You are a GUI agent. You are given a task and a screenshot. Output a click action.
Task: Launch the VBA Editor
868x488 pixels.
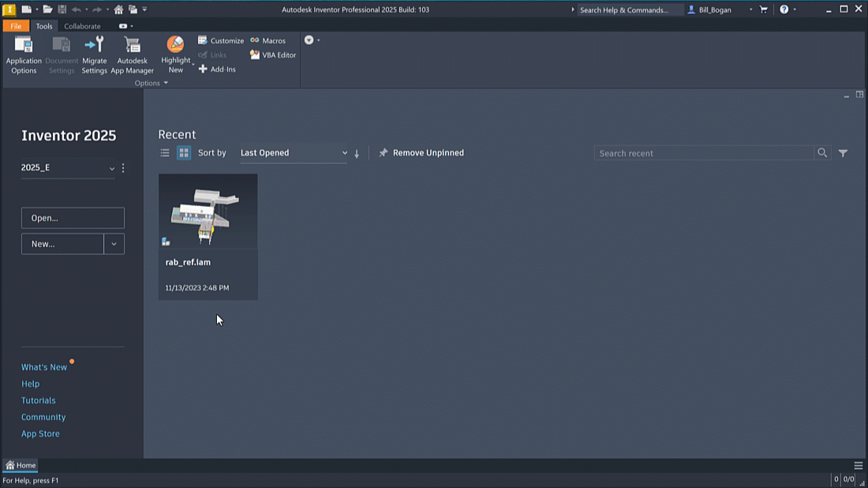273,54
